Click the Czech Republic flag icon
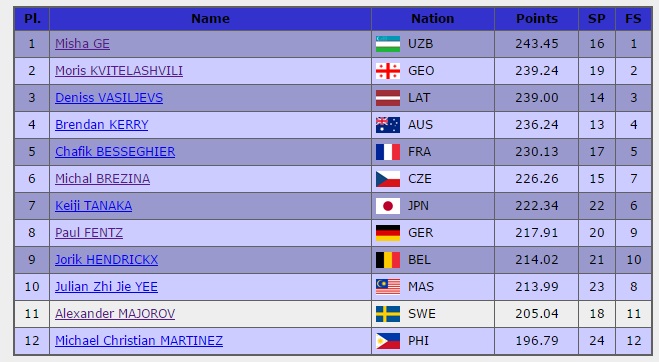Screen dimensions: 659x362 (387, 179)
